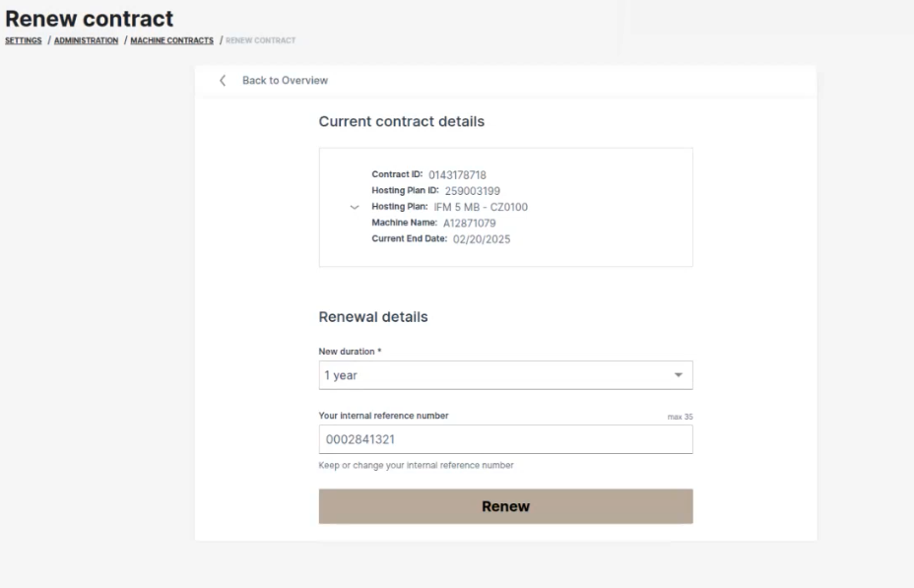The width and height of the screenshot is (914, 588).
Task: Click the max 35 character limit hint
Action: 680,418
